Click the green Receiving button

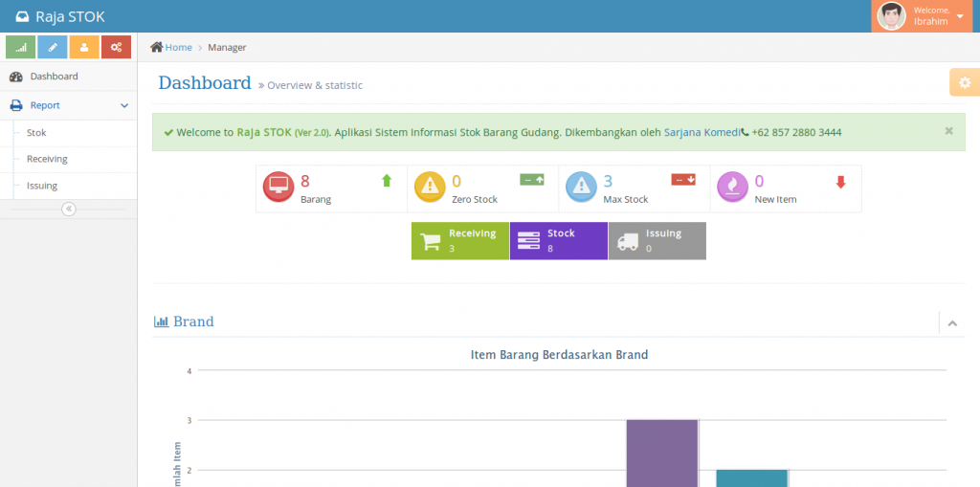click(x=460, y=241)
